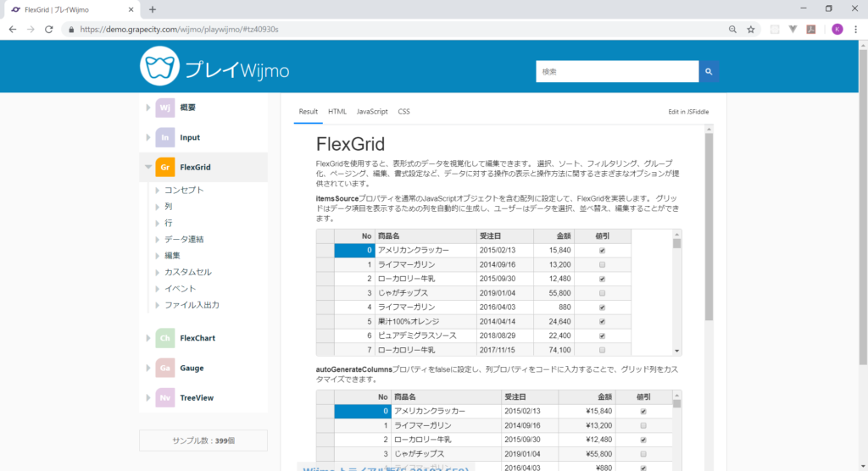
Task: Select the 2015/09/30 date cell in second grid
Action: click(530, 440)
